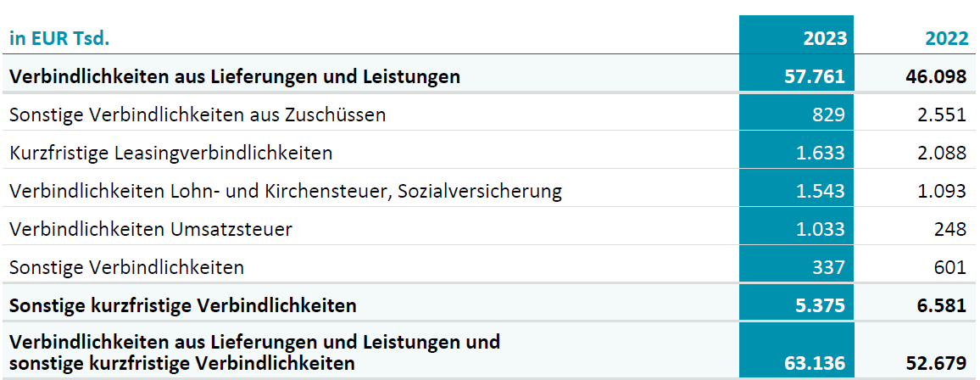The image size is (980, 380).
Task: Select 'Verbindlichkeiten Umsatzsteuer' row label
Action: point(151,229)
